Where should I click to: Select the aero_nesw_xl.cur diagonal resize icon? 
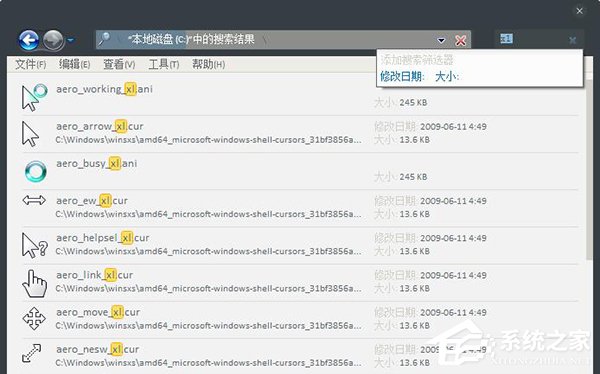tap(32, 353)
